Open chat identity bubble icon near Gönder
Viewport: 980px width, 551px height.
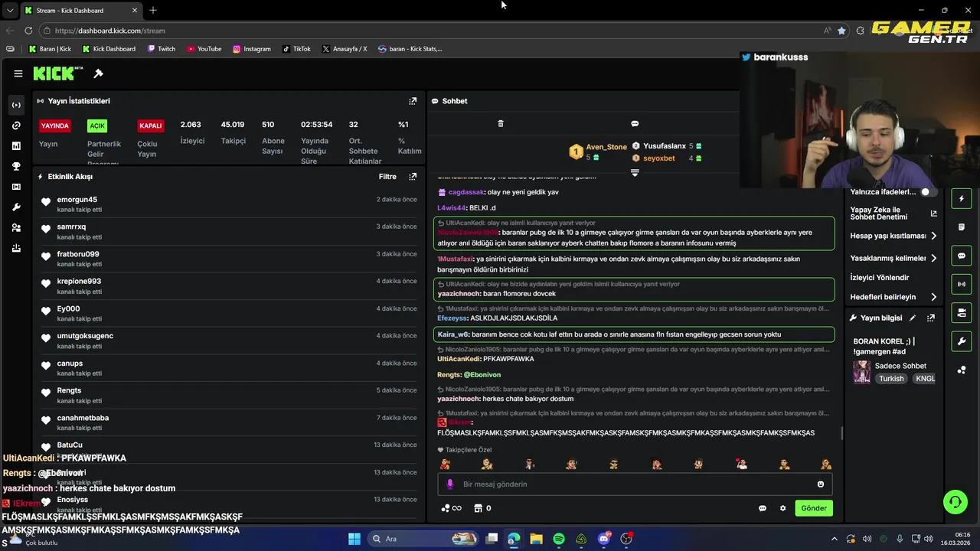(x=763, y=508)
